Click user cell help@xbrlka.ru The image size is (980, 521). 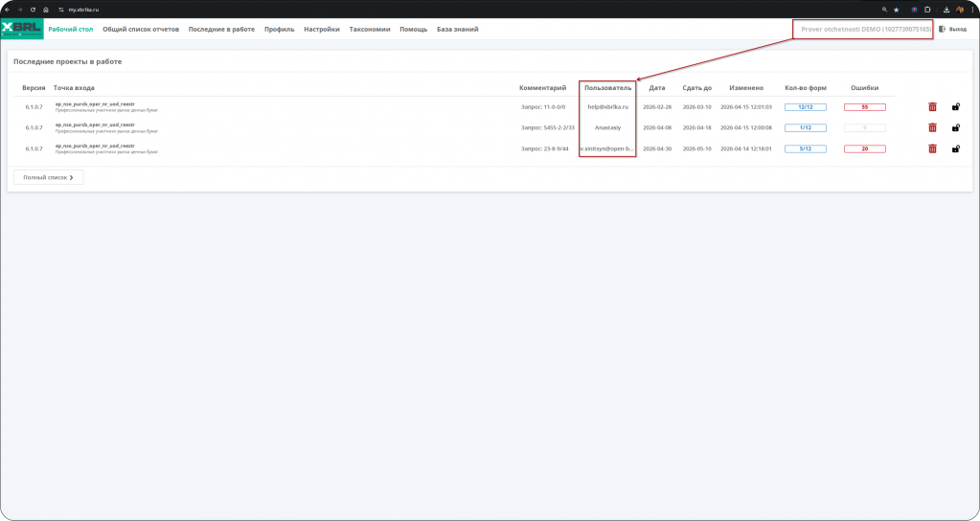tap(607, 107)
